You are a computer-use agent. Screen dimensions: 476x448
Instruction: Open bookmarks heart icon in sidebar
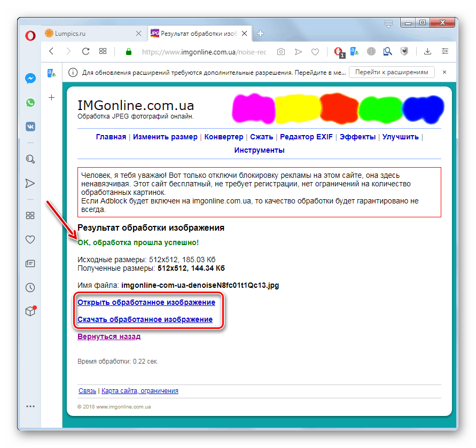click(30, 239)
